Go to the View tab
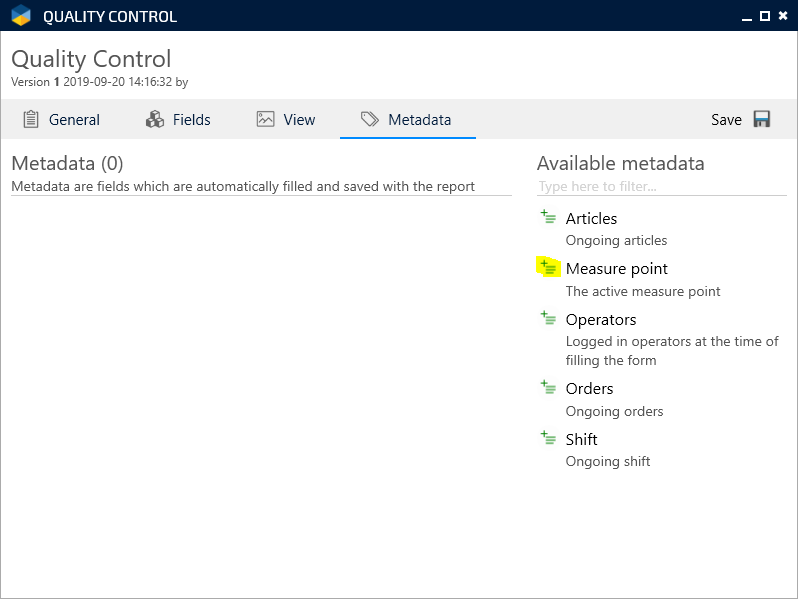 click(299, 120)
